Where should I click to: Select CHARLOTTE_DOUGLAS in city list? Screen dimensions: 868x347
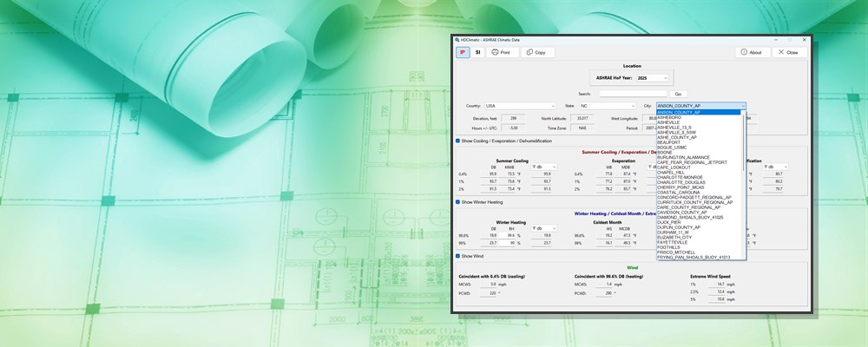coord(698,182)
